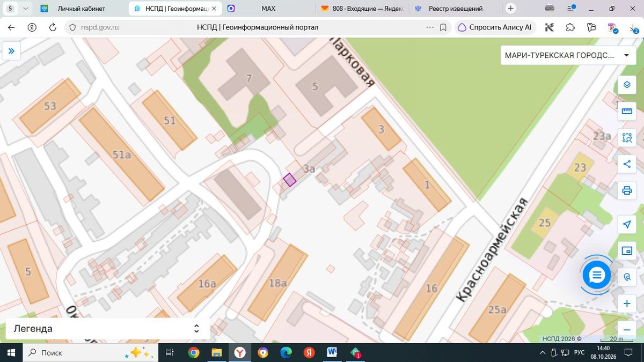The image size is (644, 362).
Task: Open the 808 Входящие Яндекс mail tab
Action: (362, 9)
